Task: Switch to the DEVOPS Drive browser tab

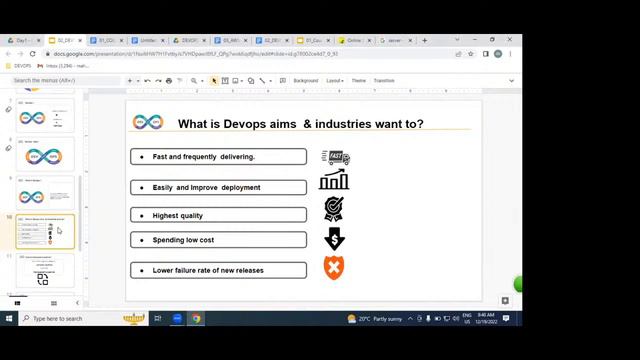Action: tap(189, 40)
